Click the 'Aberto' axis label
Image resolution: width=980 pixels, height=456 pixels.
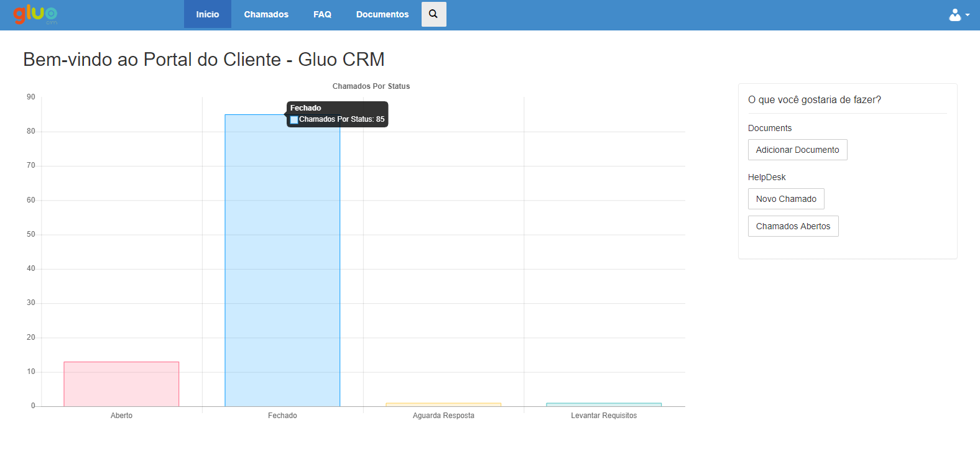[121, 416]
